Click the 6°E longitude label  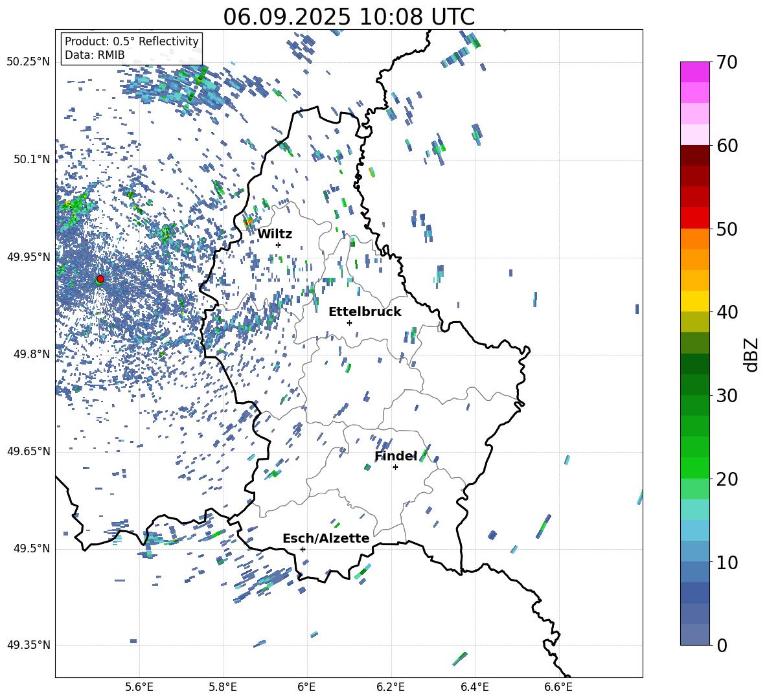point(306,687)
